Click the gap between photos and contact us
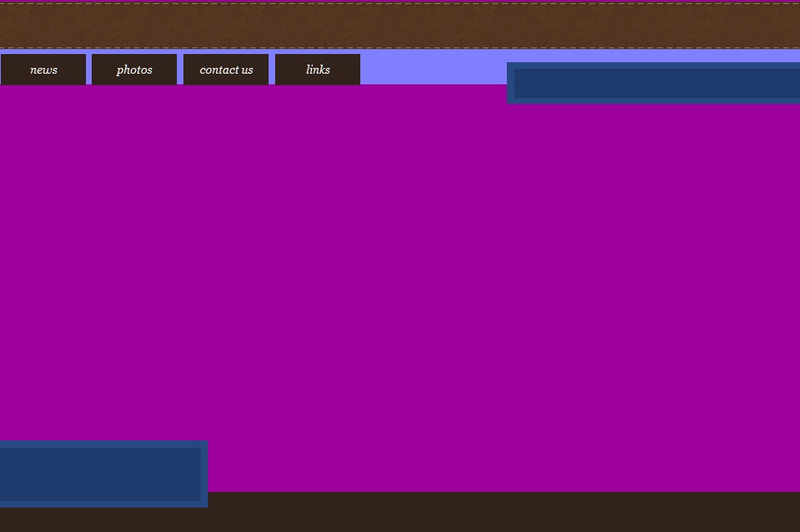The image size is (800, 532). (x=180, y=70)
